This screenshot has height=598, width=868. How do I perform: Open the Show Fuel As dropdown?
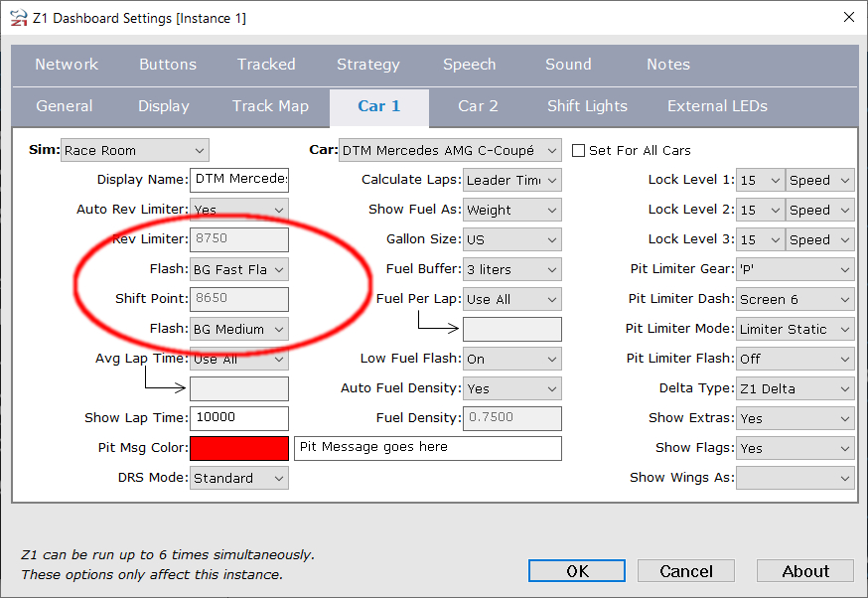click(x=512, y=210)
